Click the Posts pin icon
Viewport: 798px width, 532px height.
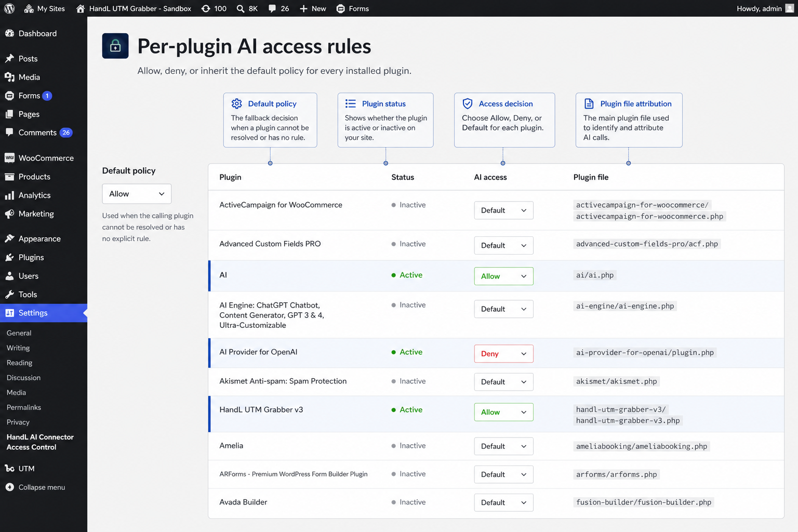point(9,59)
